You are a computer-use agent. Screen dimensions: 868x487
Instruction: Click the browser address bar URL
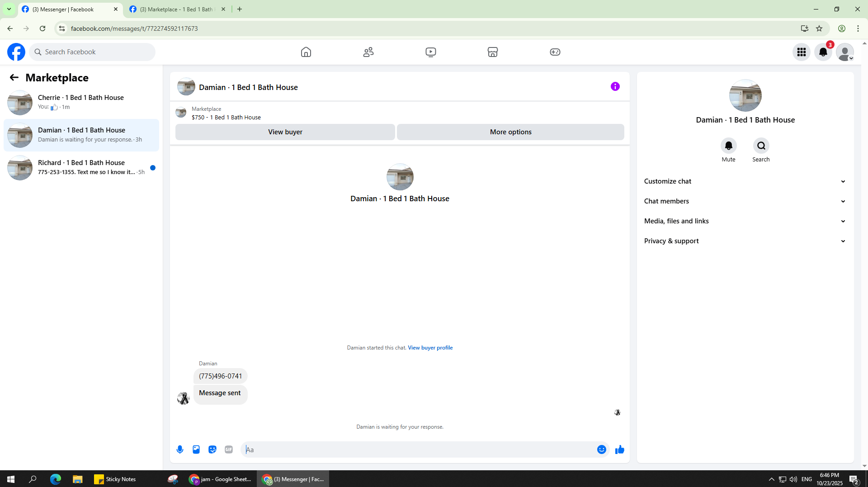click(134, 28)
